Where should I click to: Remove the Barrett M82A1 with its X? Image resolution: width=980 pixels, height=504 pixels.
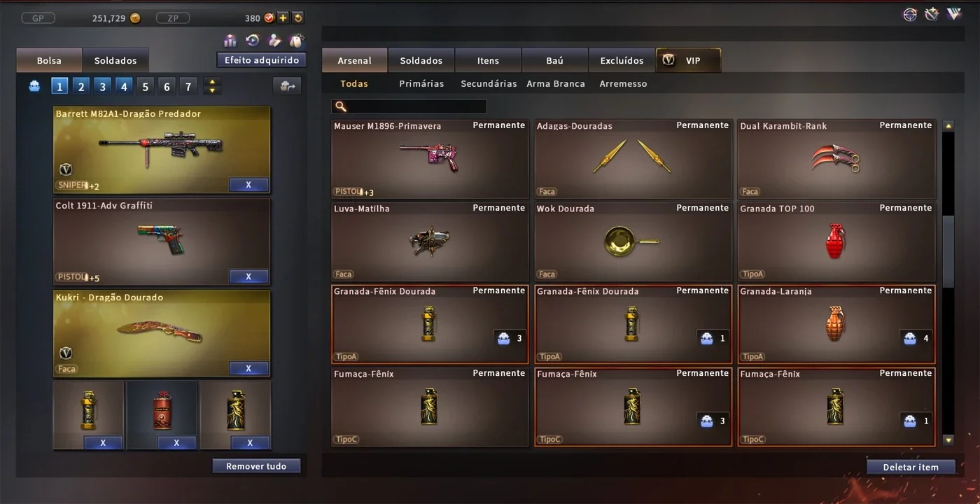[248, 185]
